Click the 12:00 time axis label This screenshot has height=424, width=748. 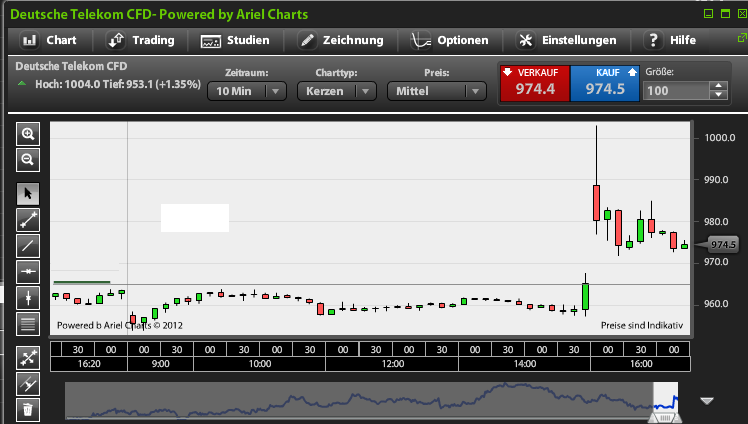(393, 364)
